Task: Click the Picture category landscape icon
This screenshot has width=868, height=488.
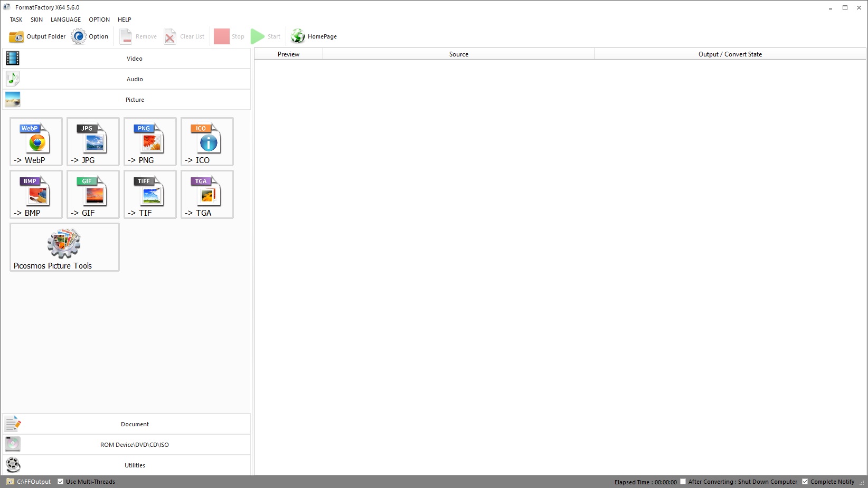Action: tap(13, 99)
